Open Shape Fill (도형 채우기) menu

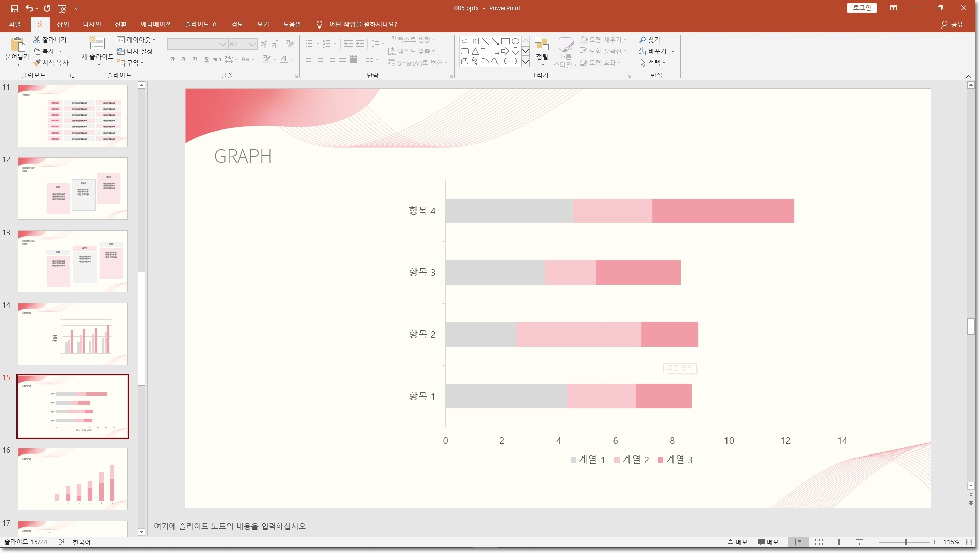pos(604,39)
